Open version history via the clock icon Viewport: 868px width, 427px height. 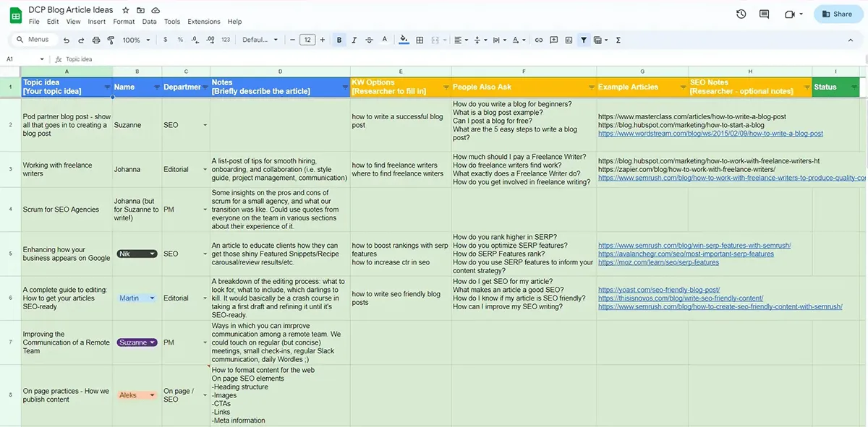(741, 13)
